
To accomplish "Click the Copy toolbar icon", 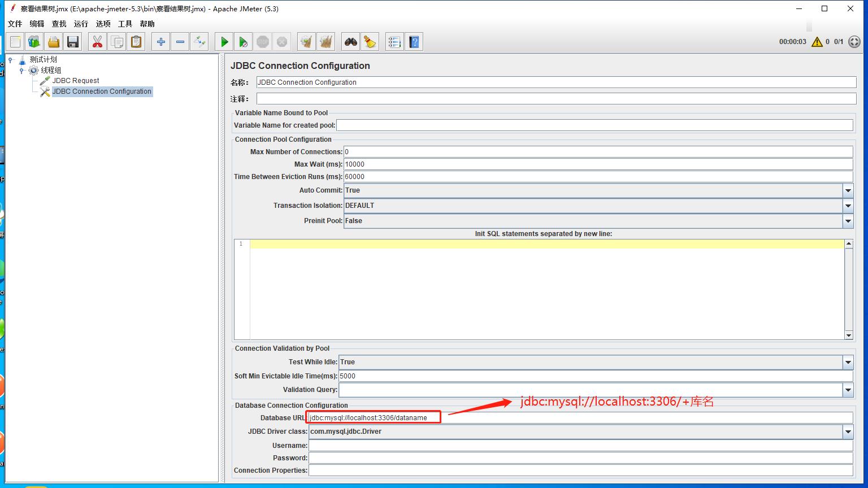I will point(117,42).
